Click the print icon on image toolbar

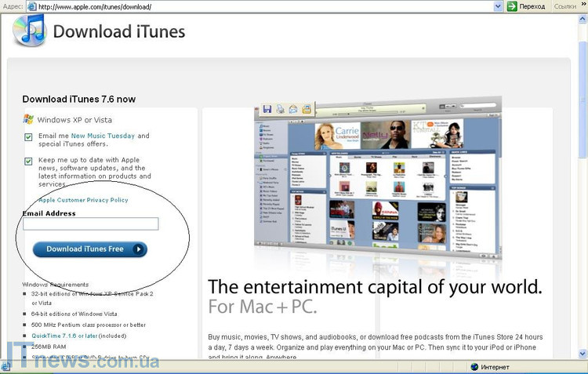280,109
